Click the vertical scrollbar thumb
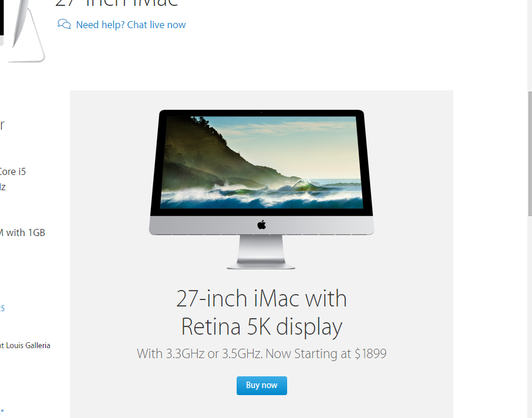 (x=530, y=153)
